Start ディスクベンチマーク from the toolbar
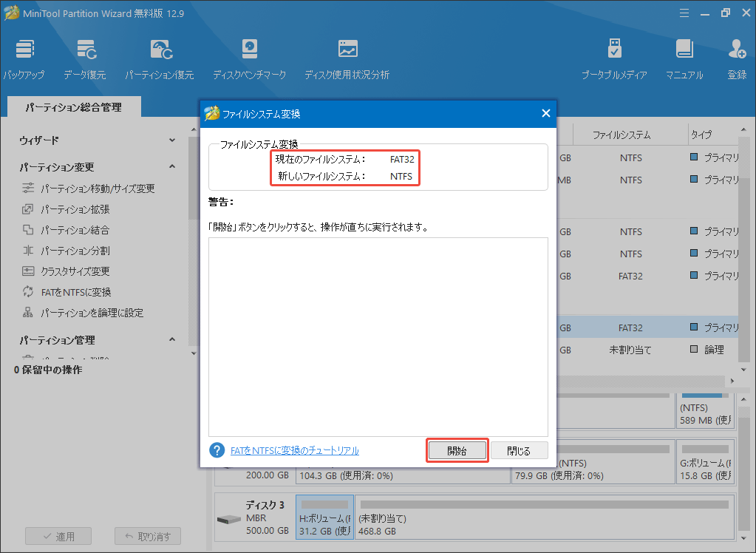 [x=249, y=59]
